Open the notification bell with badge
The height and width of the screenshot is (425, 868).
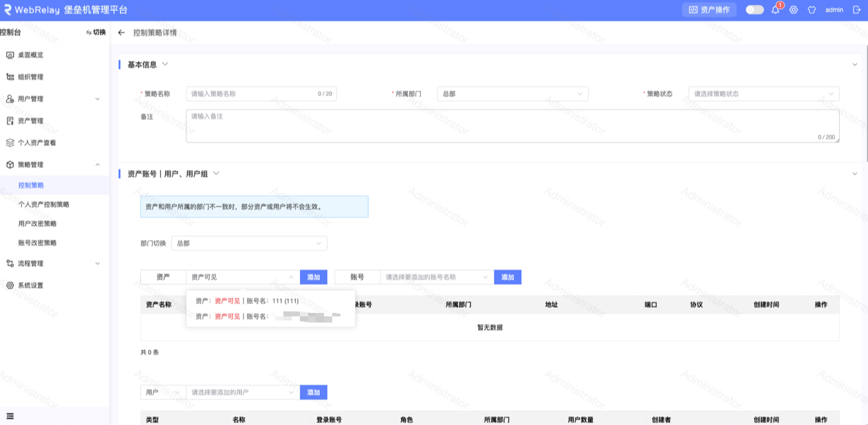(775, 10)
